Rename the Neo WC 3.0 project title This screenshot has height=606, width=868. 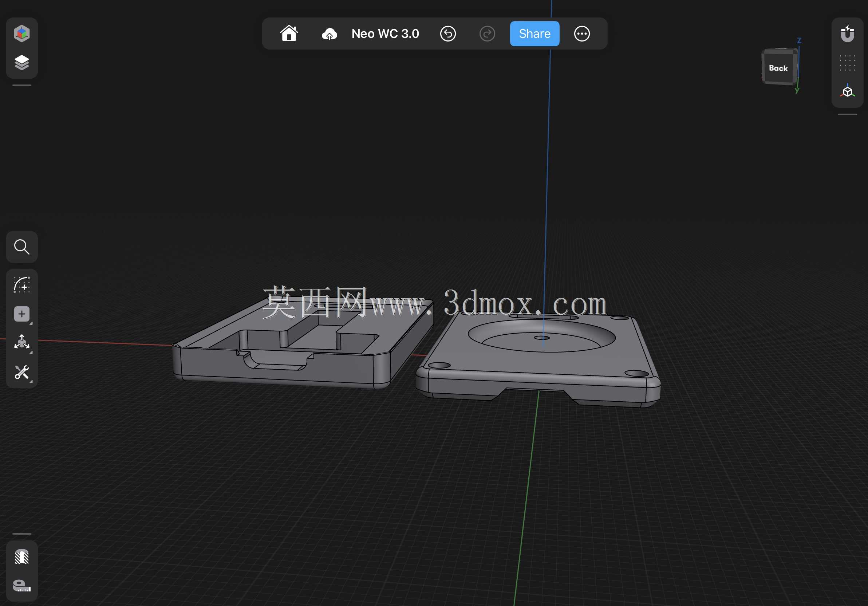click(385, 34)
